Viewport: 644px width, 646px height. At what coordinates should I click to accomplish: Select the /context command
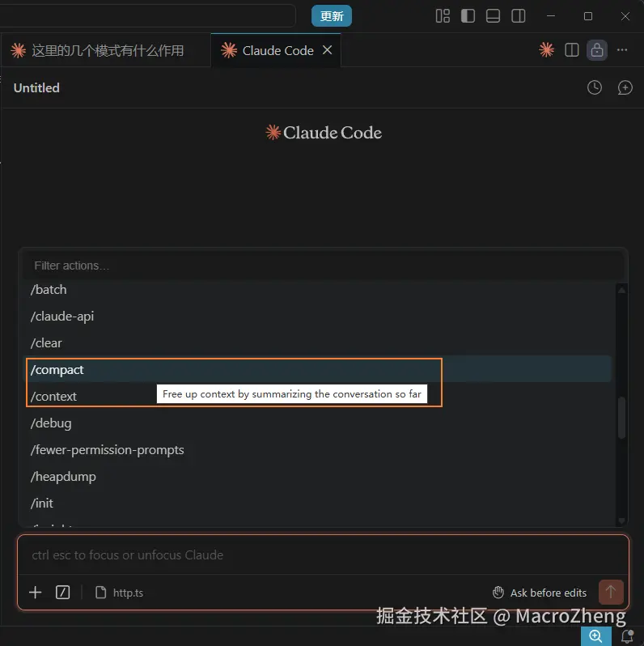317,397
